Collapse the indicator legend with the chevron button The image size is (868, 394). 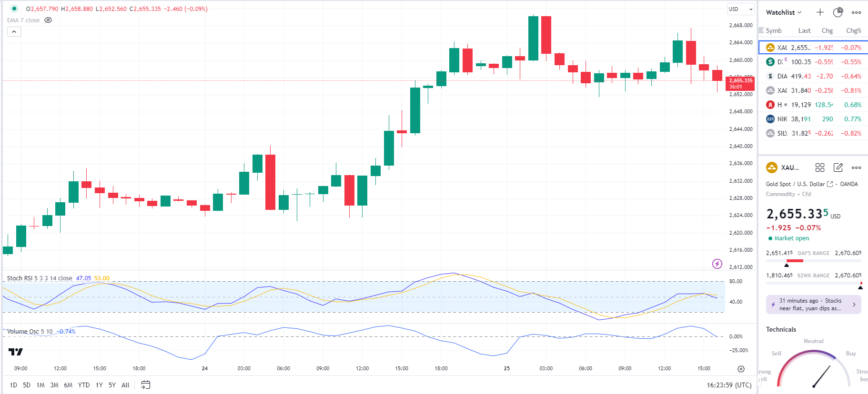tap(14, 32)
